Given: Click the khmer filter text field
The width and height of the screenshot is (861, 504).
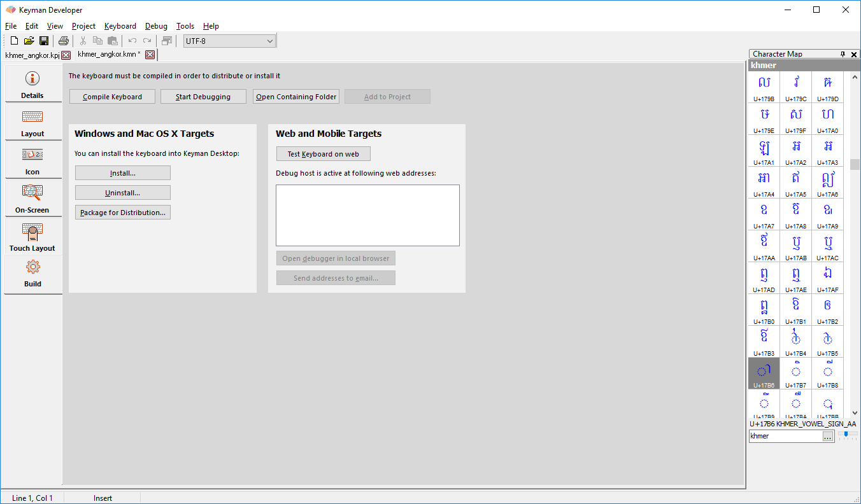Looking at the screenshot, I should (785, 437).
